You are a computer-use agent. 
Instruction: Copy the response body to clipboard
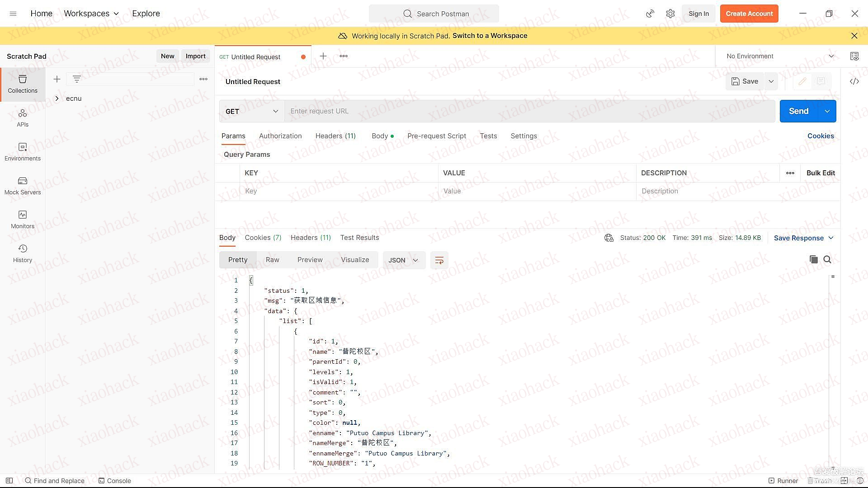point(813,259)
